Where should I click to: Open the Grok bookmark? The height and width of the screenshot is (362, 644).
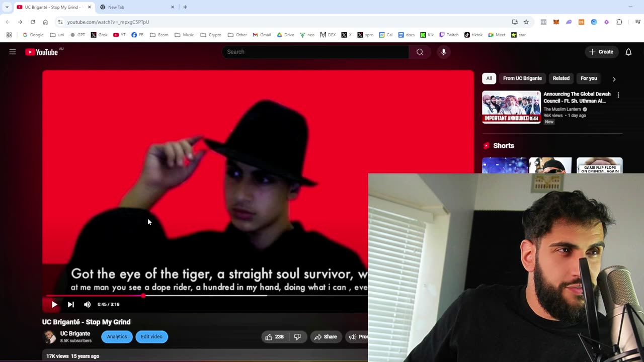coord(99,35)
